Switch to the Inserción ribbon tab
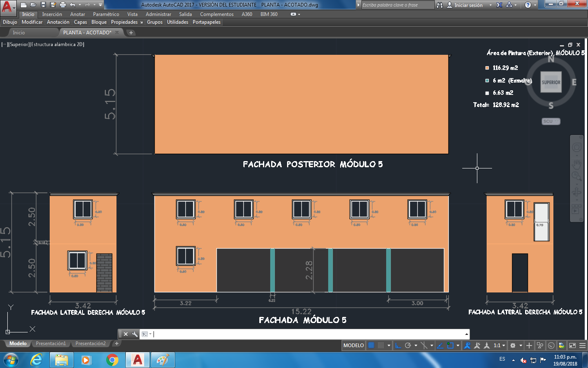The image size is (588, 368). [x=52, y=14]
